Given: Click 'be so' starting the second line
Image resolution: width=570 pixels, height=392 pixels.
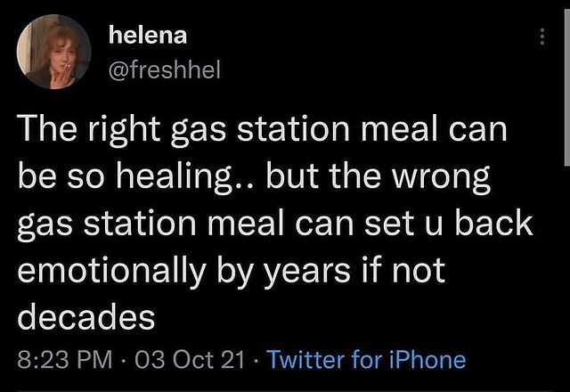Looking at the screenshot, I should tap(52, 176).
